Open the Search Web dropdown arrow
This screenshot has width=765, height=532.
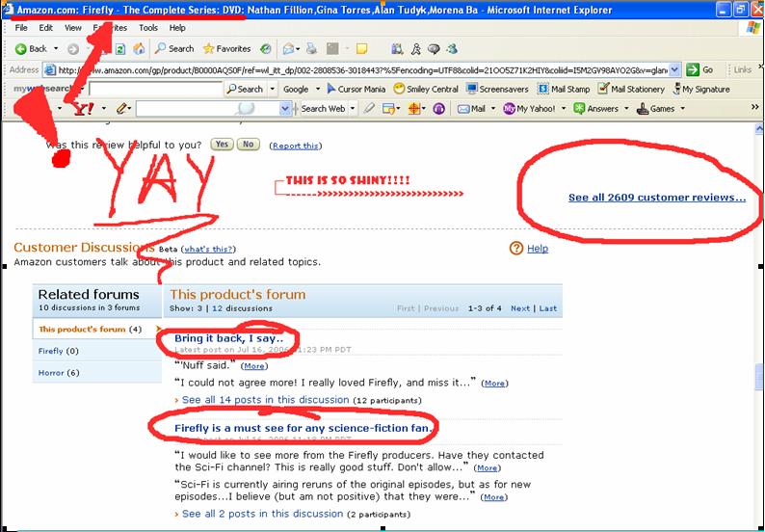click(x=353, y=109)
